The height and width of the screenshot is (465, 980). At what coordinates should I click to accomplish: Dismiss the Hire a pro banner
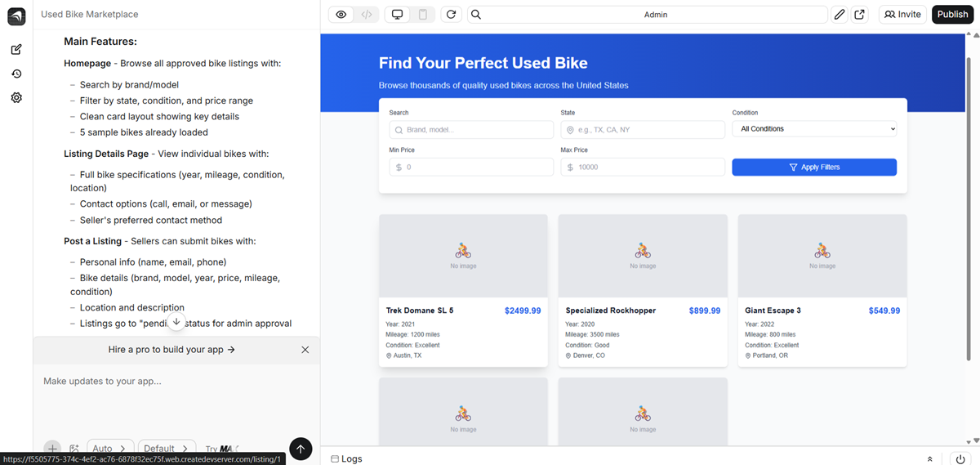tap(305, 350)
